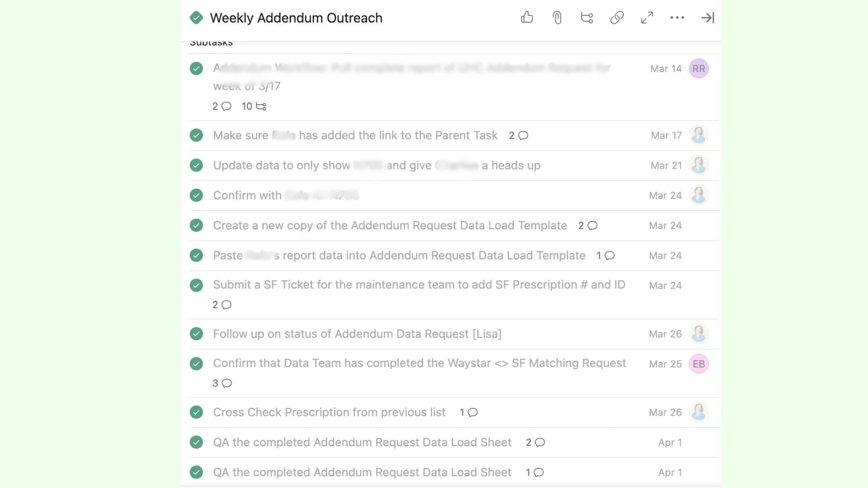The width and height of the screenshot is (868, 488).
Task: Click the paperclip attachment icon
Action: 557,18
